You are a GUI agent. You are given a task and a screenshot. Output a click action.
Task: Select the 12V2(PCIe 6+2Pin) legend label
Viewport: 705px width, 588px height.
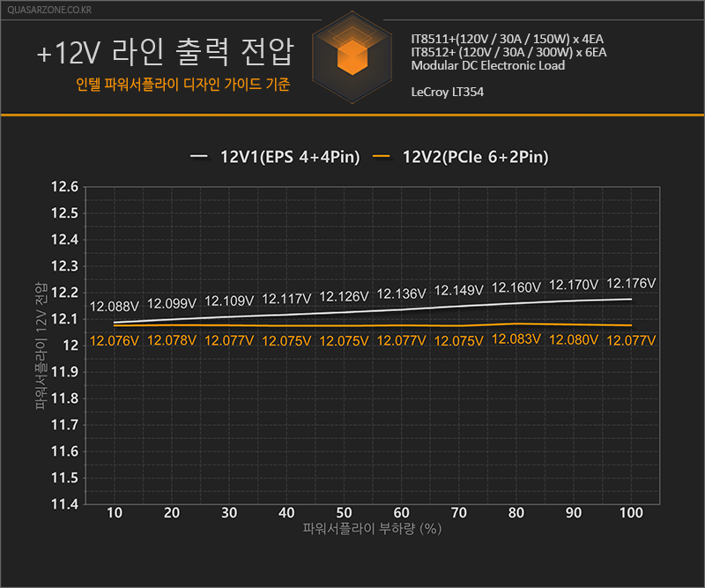(475, 157)
